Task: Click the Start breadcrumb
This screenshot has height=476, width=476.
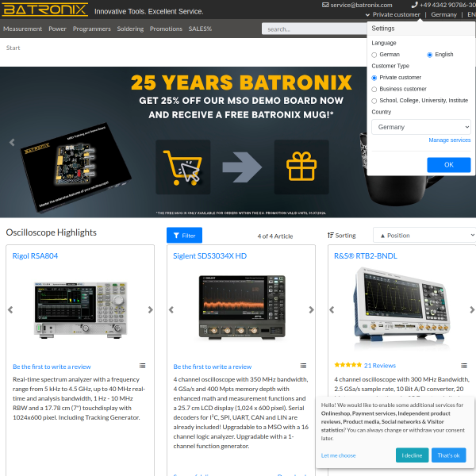Action: [x=13, y=48]
